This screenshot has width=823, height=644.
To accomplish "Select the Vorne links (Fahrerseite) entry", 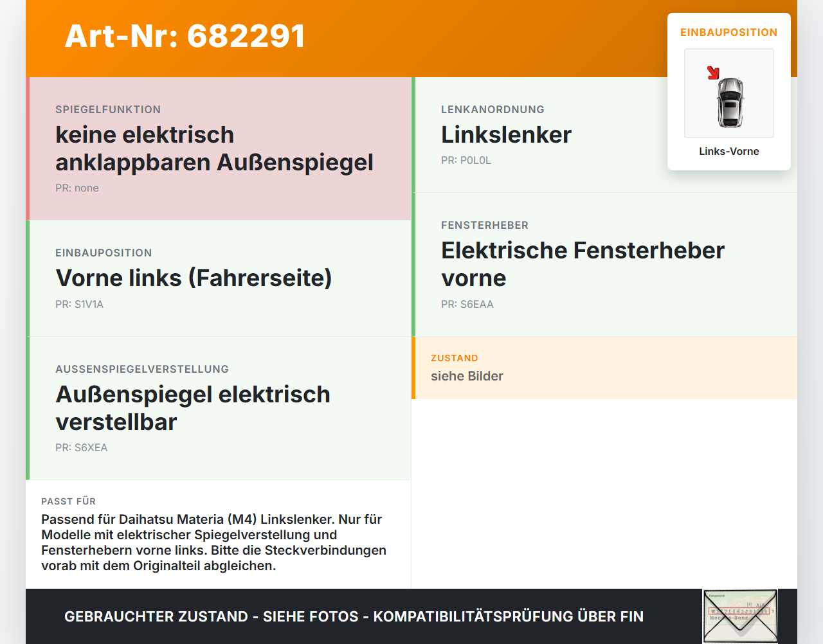I will [219, 278].
